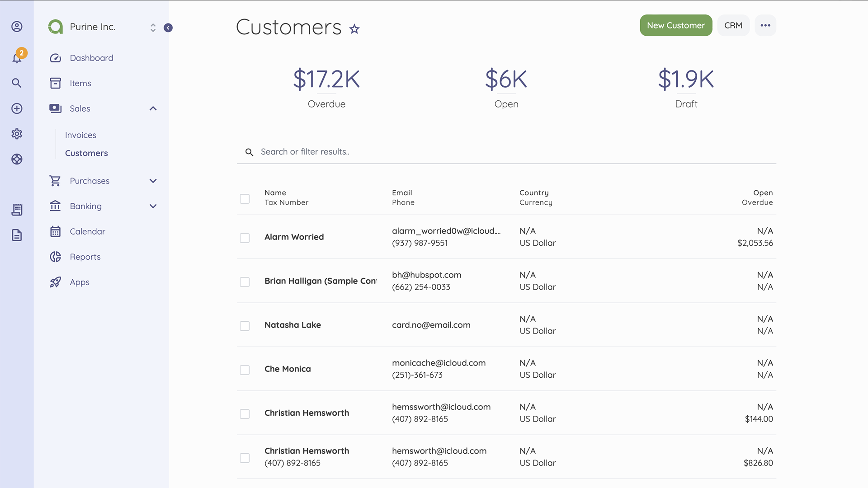Open the document icon in the sidebar
Screen dimensions: 868x488
click(17, 235)
